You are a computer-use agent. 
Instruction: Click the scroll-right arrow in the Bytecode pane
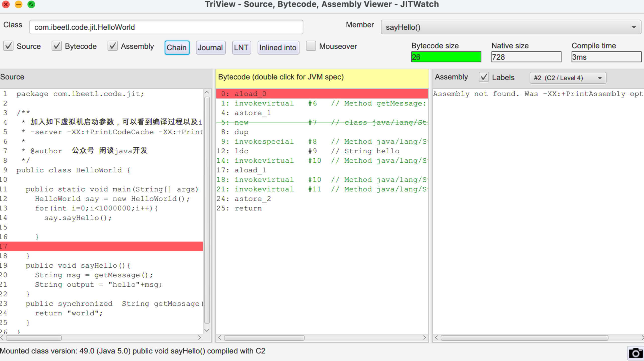pyautogui.click(x=425, y=338)
